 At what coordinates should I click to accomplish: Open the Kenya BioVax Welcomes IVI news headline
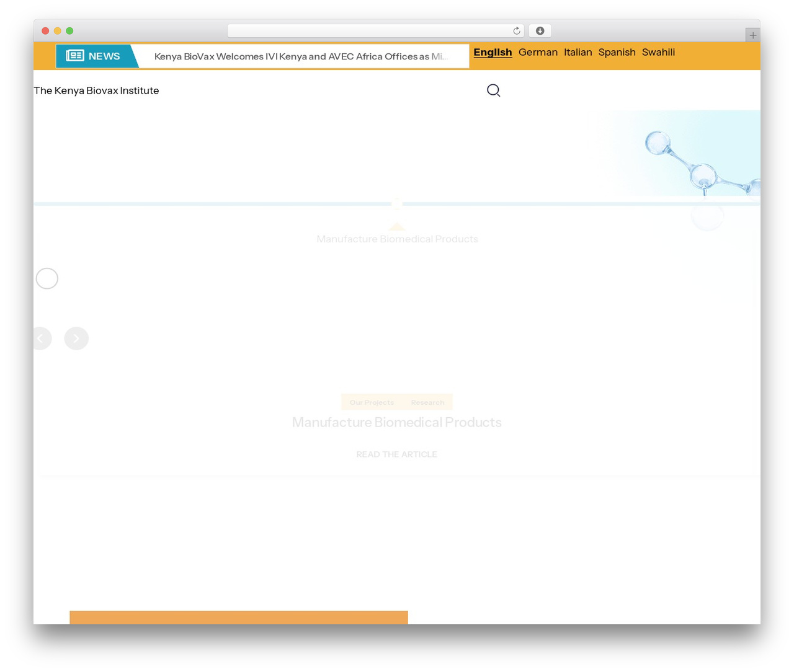(x=301, y=56)
